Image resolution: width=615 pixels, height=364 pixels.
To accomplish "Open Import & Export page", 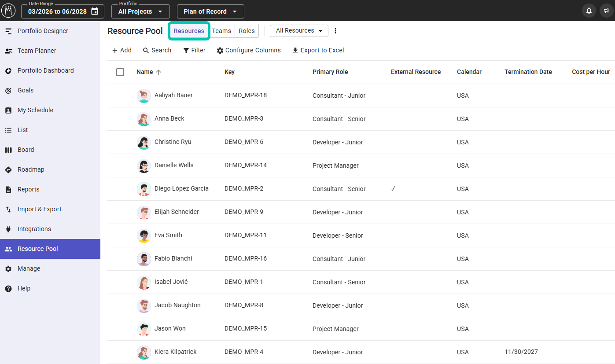I will 50,209.
